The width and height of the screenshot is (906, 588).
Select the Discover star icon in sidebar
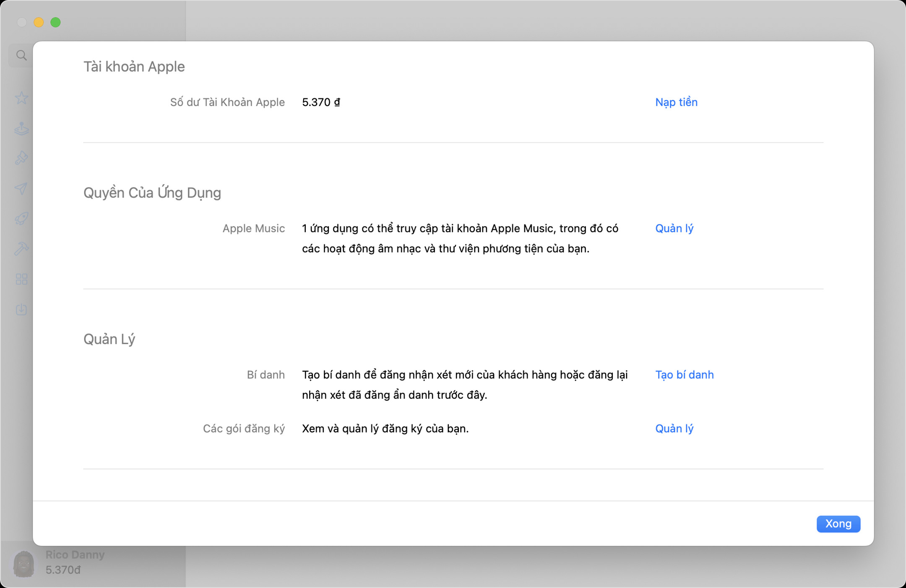[x=21, y=98]
